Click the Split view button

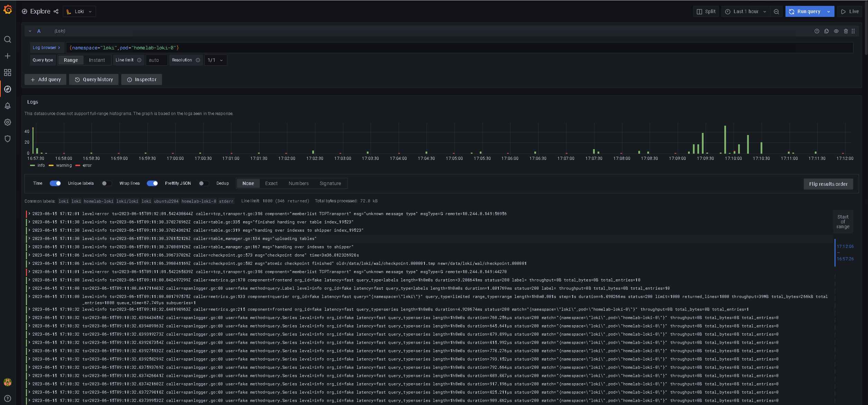706,11
